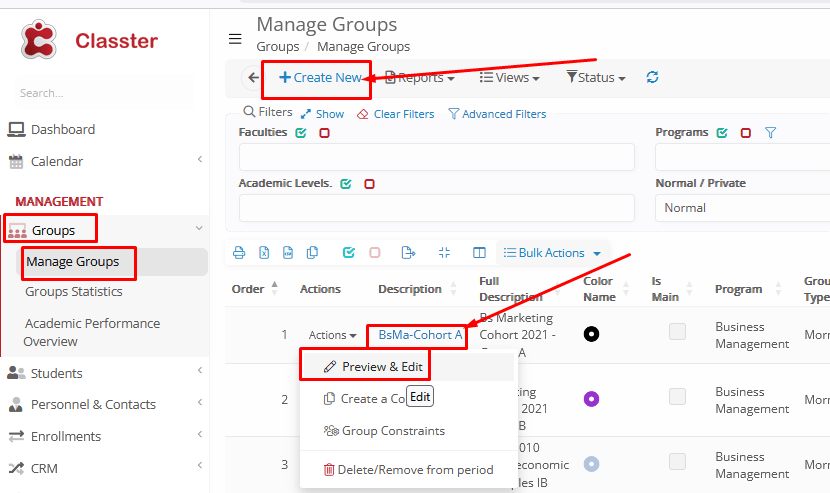The height and width of the screenshot is (493, 830).
Task: Click the Create New button
Action: pos(319,77)
